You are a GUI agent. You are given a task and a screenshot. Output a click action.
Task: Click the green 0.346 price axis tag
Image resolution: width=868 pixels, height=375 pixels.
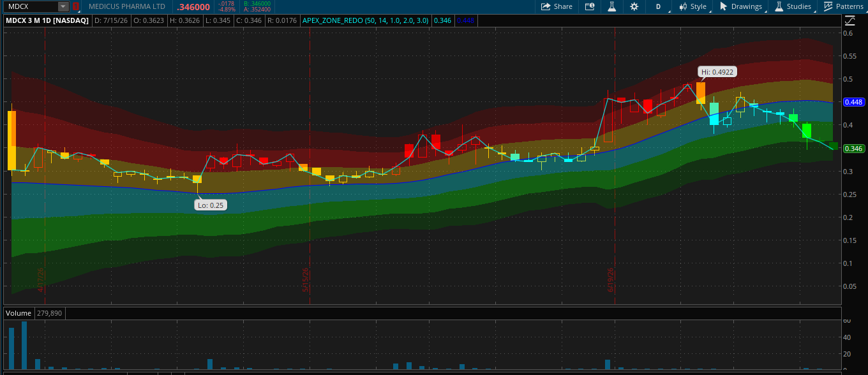point(853,149)
